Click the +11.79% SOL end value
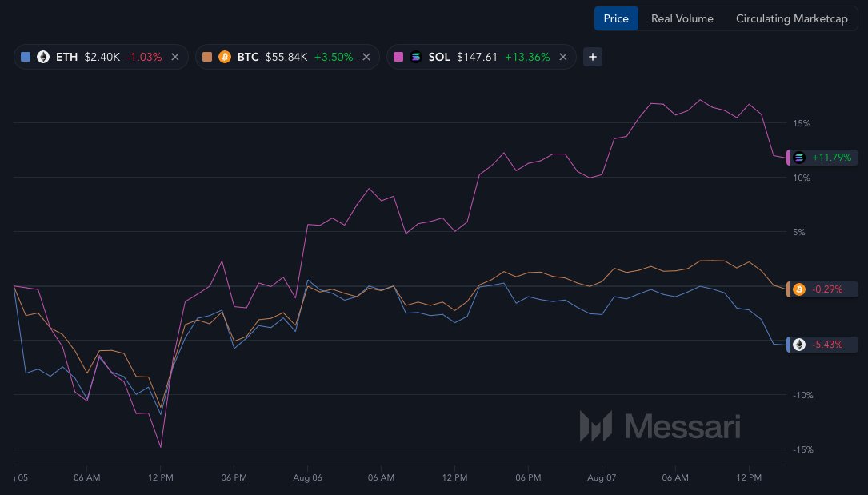868x495 pixels. 831,158
